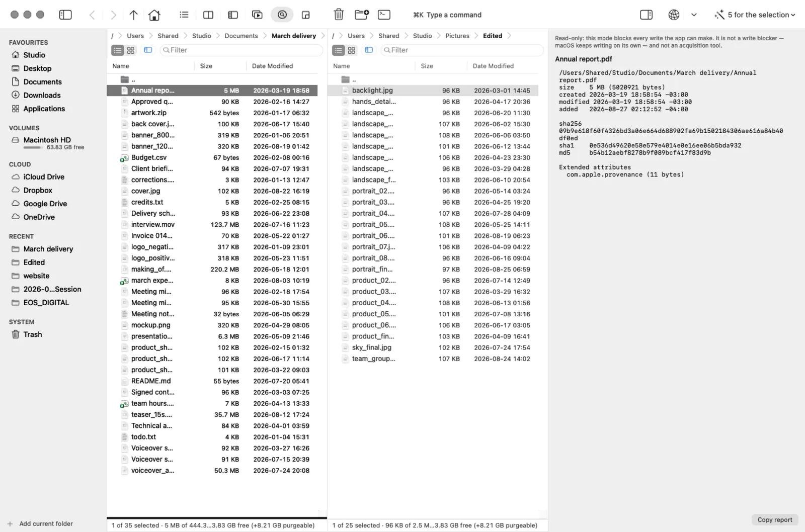Go back to previous folder

[x=92, y=15]
